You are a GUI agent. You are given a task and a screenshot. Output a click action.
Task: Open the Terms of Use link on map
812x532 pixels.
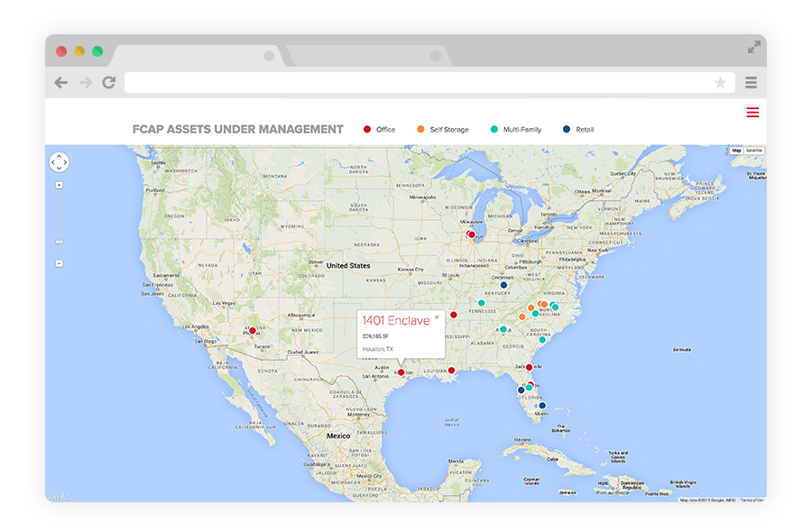[752, 500]
